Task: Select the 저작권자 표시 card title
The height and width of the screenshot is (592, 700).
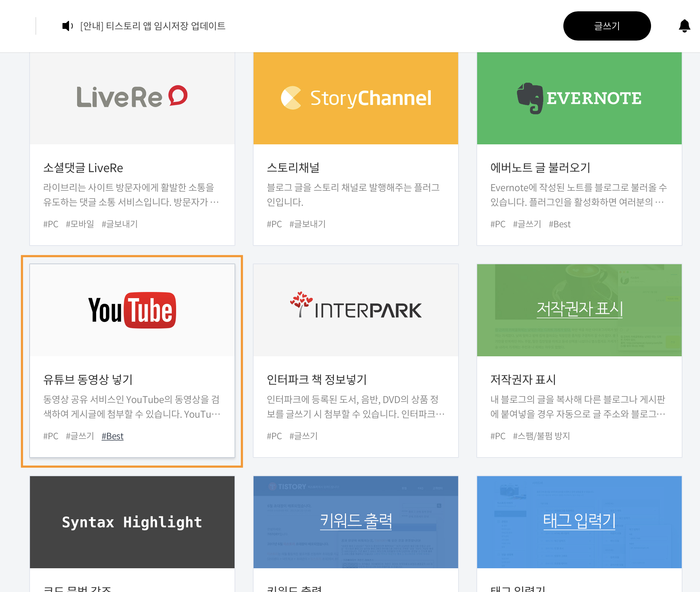Action: 523,380
